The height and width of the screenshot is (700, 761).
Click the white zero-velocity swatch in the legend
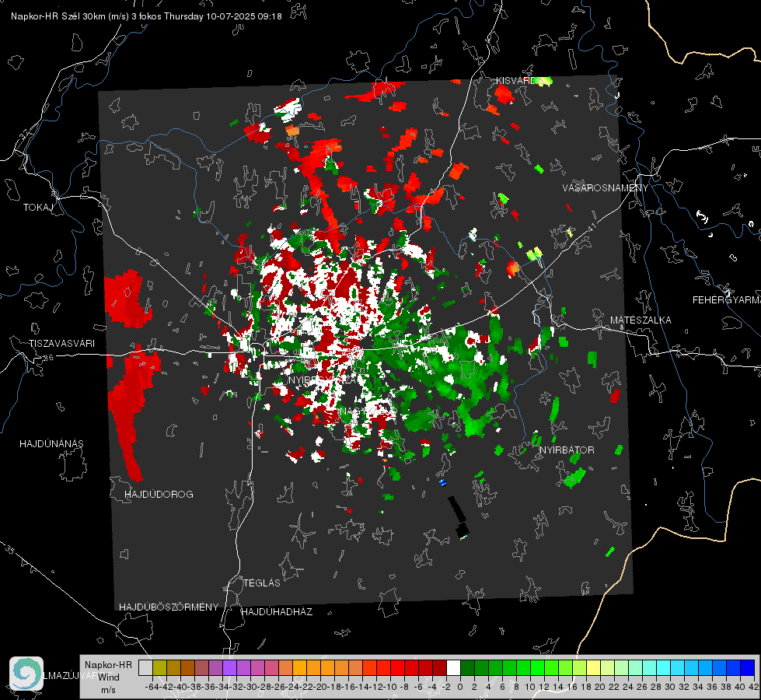tap(453, 668)
